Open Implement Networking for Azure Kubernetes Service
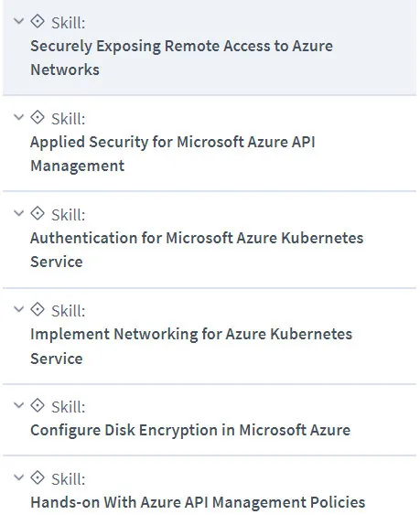 click(191, 347)
